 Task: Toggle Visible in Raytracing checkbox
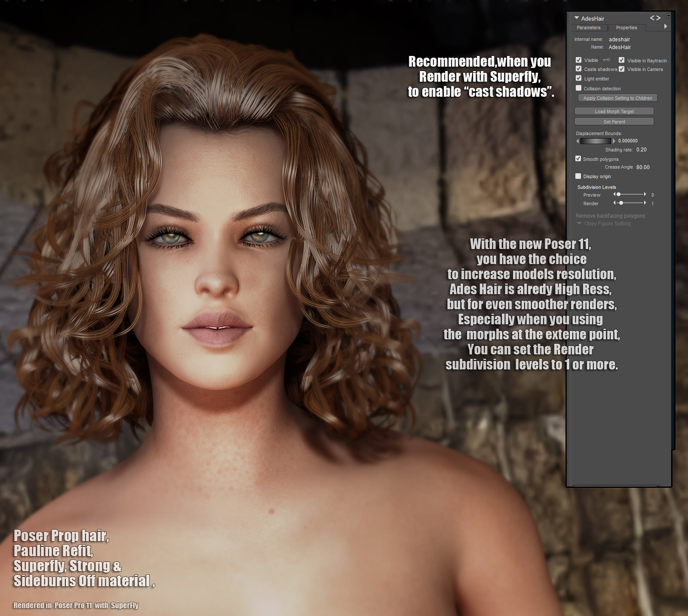[x=621, y=60]
